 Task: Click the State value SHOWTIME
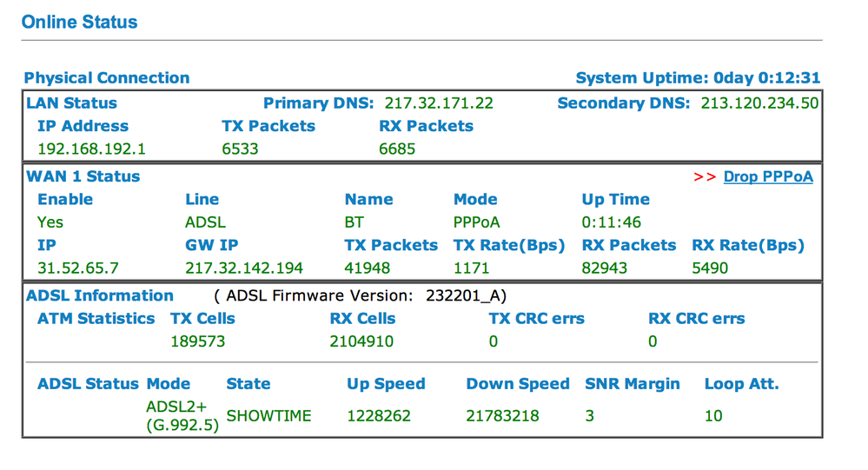click(x=269, y=416)
